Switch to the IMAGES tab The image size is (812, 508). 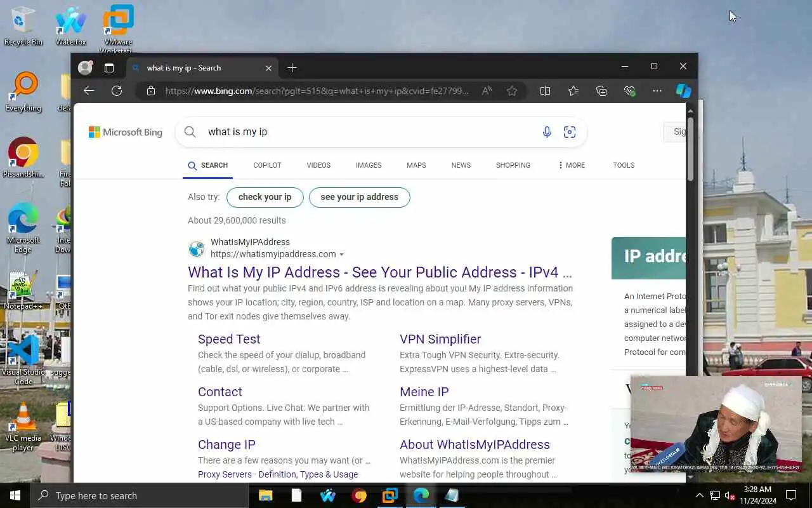point(369,165)
